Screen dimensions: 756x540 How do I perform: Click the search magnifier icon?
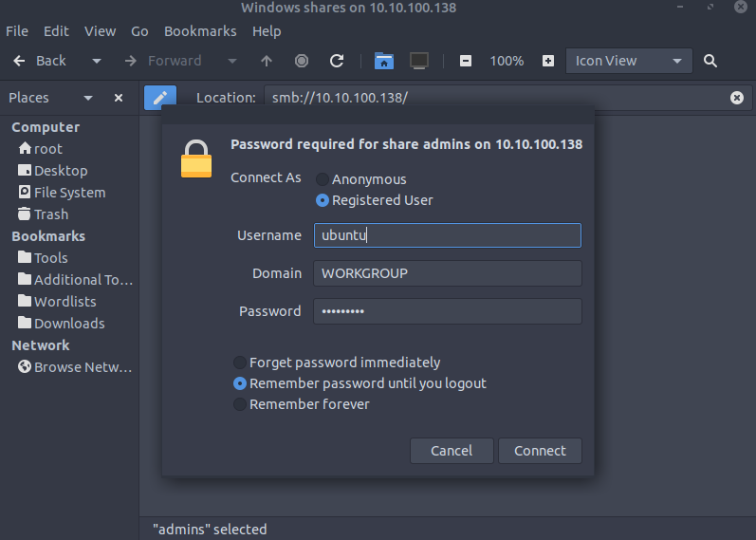pyautogui.click(x=710, y=61)
